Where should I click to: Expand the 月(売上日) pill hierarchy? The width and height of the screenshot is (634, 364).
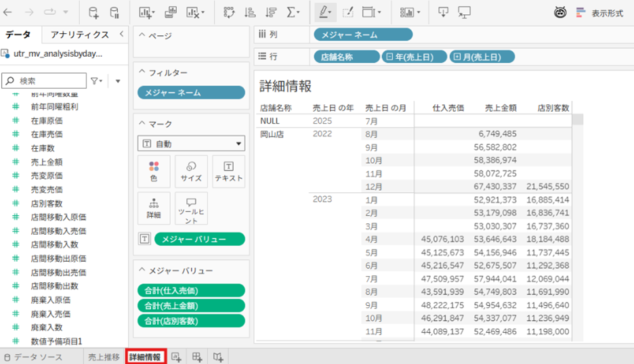[x=457, y=57]
